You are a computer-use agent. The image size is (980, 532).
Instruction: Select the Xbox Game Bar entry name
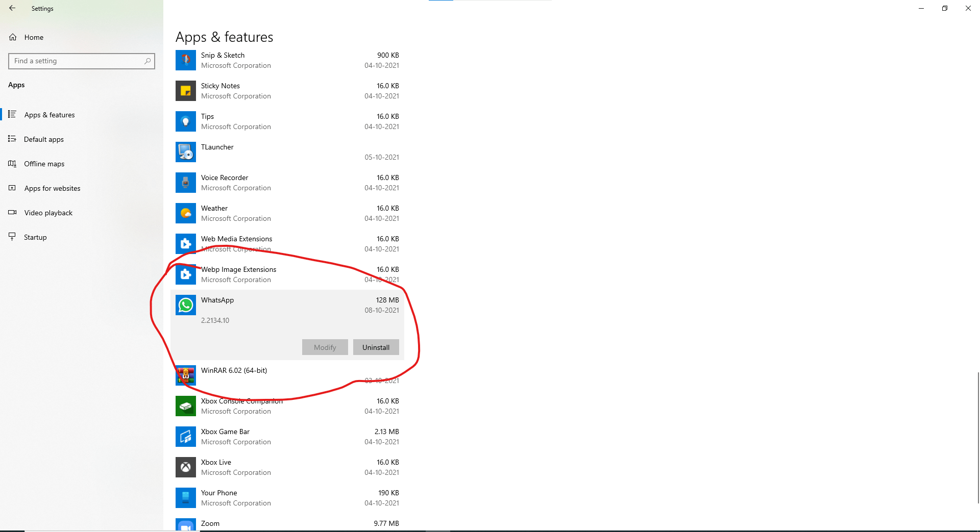(x=225, y=432)
